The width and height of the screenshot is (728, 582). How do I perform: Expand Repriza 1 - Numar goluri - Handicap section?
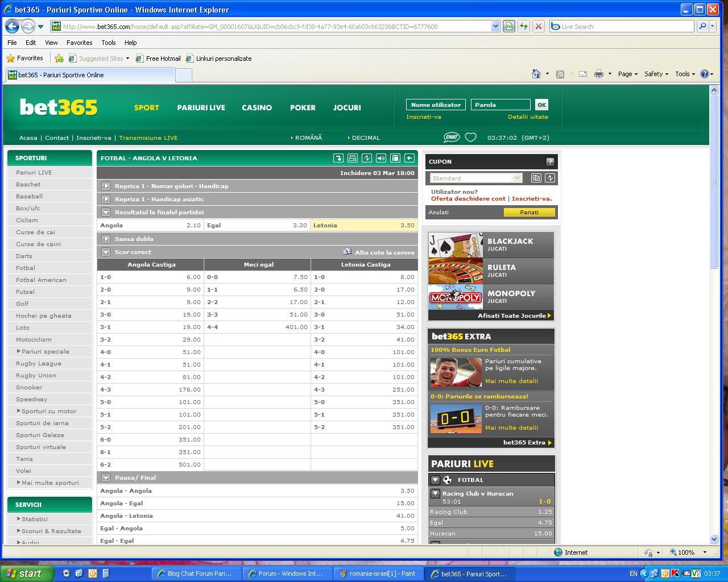[x=106, y=186]
